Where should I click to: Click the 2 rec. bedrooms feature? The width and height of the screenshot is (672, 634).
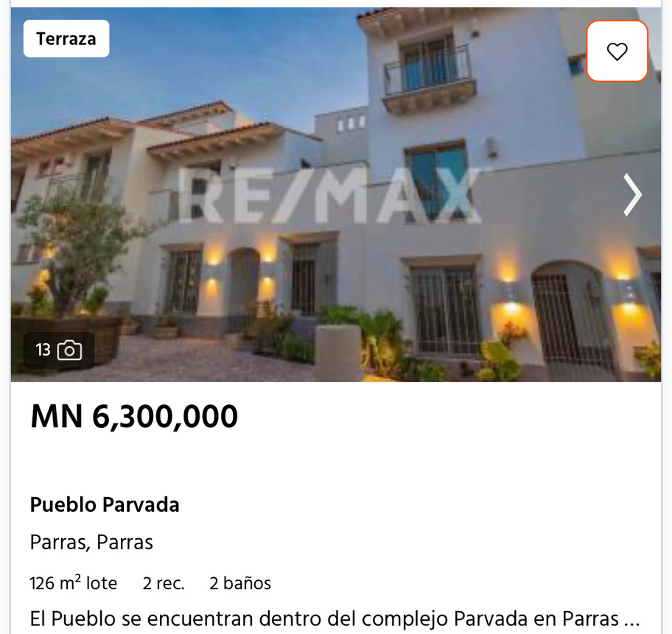(x=164, y=583)
